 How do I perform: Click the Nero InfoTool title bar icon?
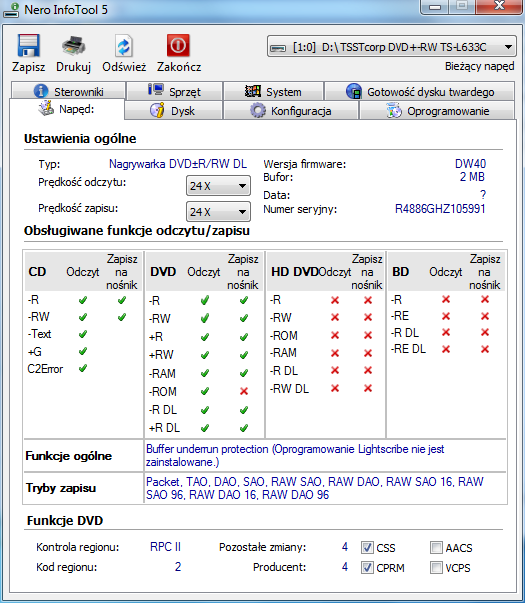[x=11, y=10]
